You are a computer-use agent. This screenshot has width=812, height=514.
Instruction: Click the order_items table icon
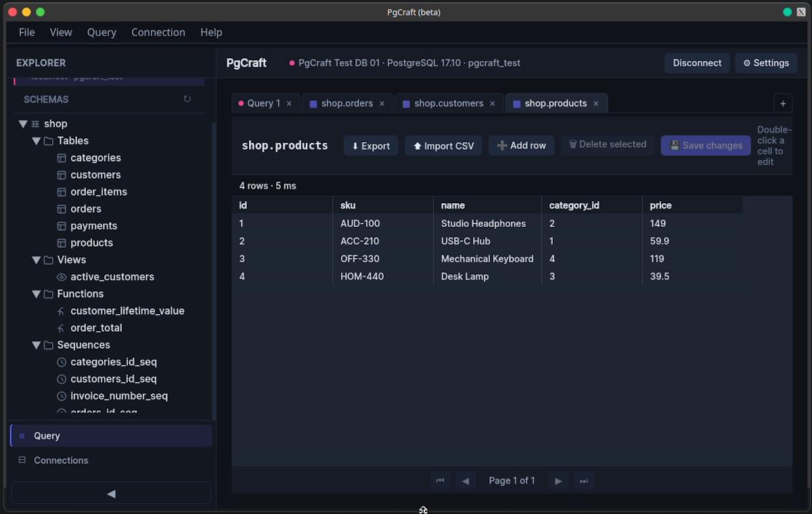click(62, 192)
